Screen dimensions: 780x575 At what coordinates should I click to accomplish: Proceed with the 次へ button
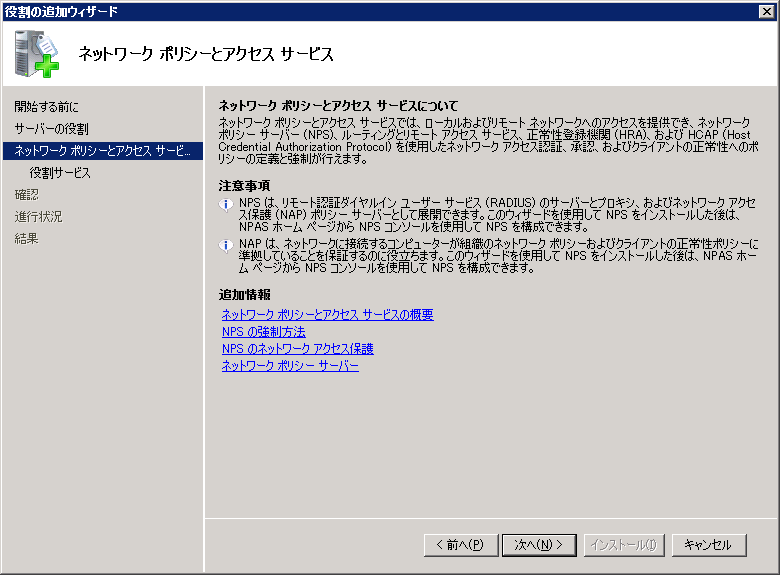(539, 545)
